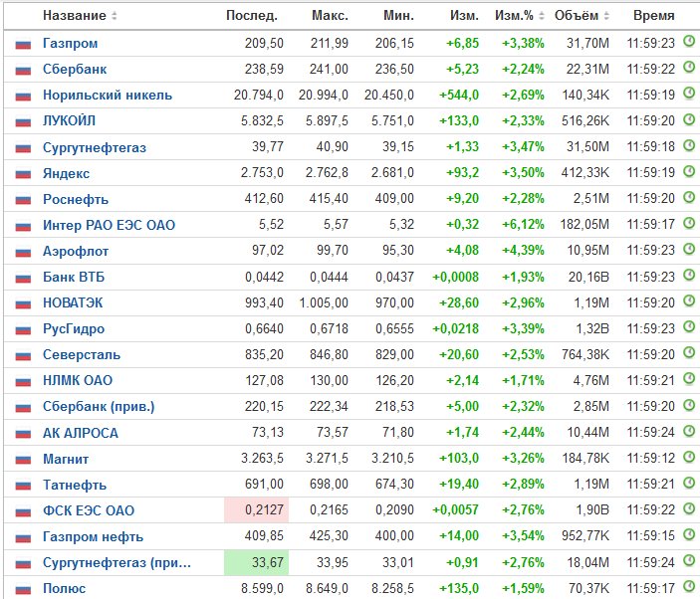Click the clock icon in the РусГидро row
Viewport: 700px width, 599px height.
(689, 327)
